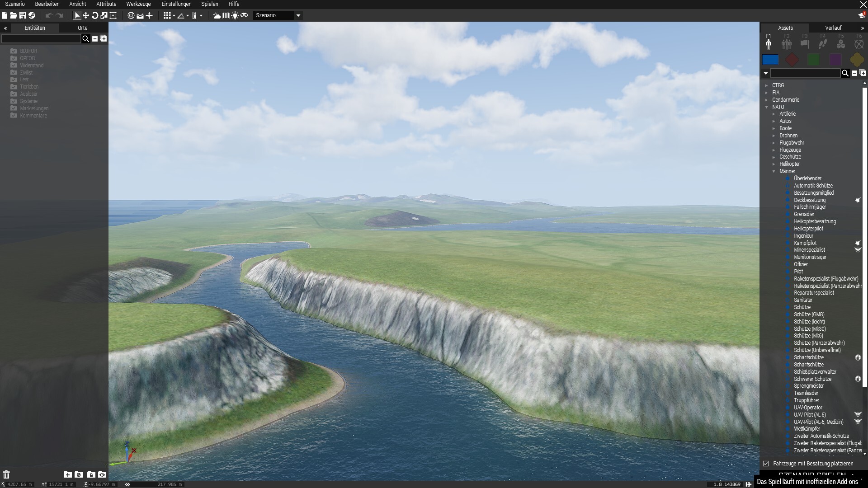This screenshot has height=488, width=868.
Task: Activate the translation move widget
Action: 86,15
